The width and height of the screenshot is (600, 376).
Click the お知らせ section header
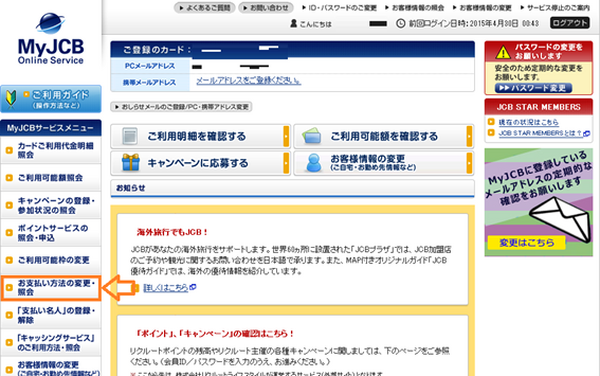click(293, 188)
